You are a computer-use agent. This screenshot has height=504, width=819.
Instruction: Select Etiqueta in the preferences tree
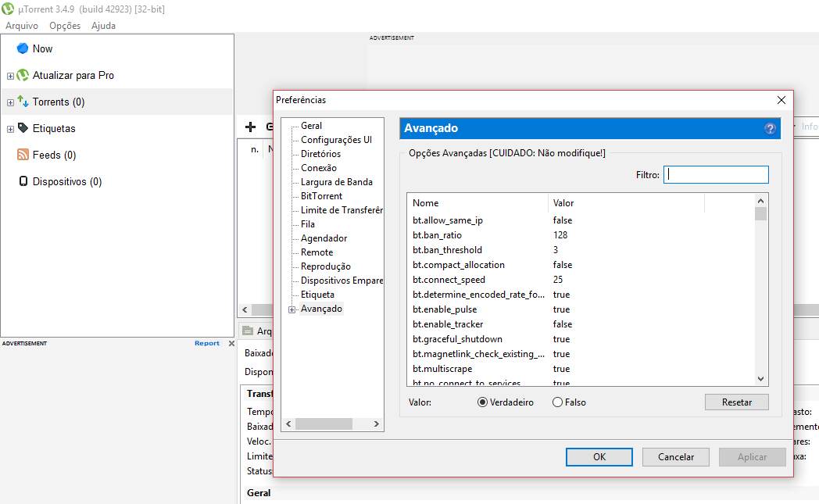point(317,295)
